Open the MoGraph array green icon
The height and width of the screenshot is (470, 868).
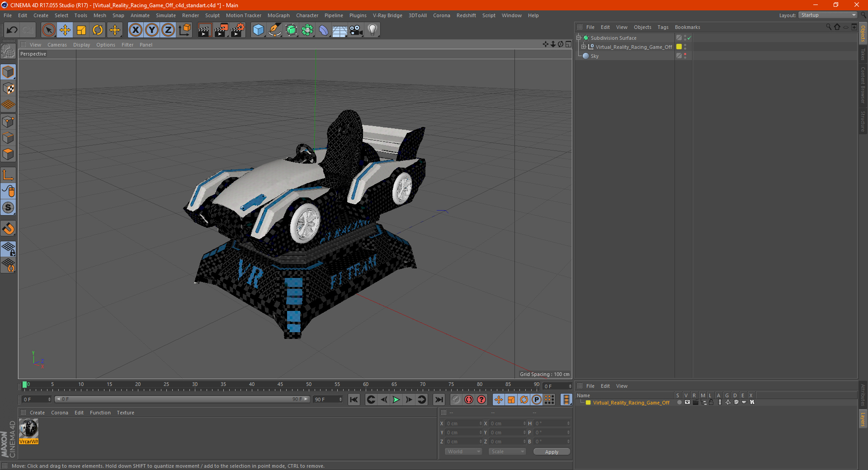pyautogui.click(x=307, y=30)
